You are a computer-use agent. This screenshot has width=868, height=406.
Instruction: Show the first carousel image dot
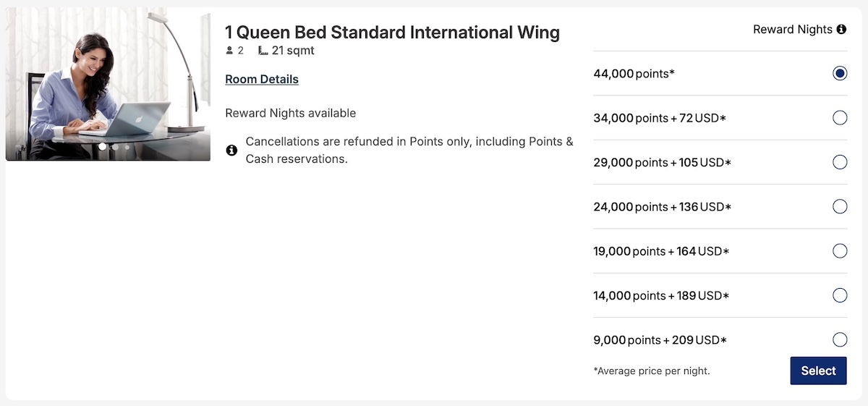(103, 147)
